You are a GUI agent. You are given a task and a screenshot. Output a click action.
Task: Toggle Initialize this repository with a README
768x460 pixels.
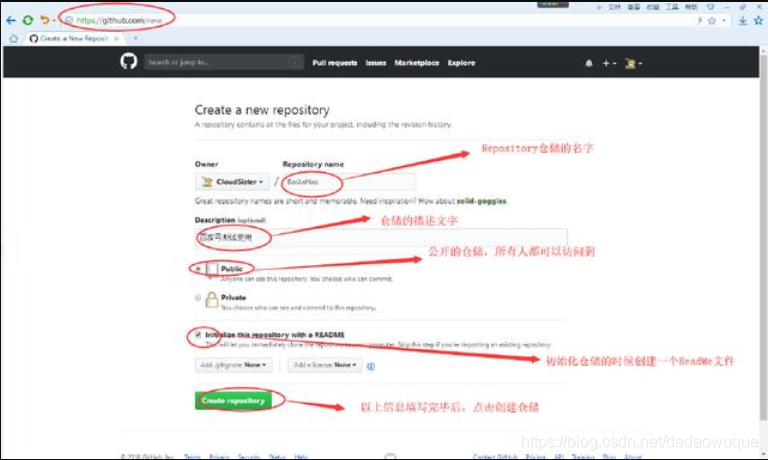[x=198, y=335]
